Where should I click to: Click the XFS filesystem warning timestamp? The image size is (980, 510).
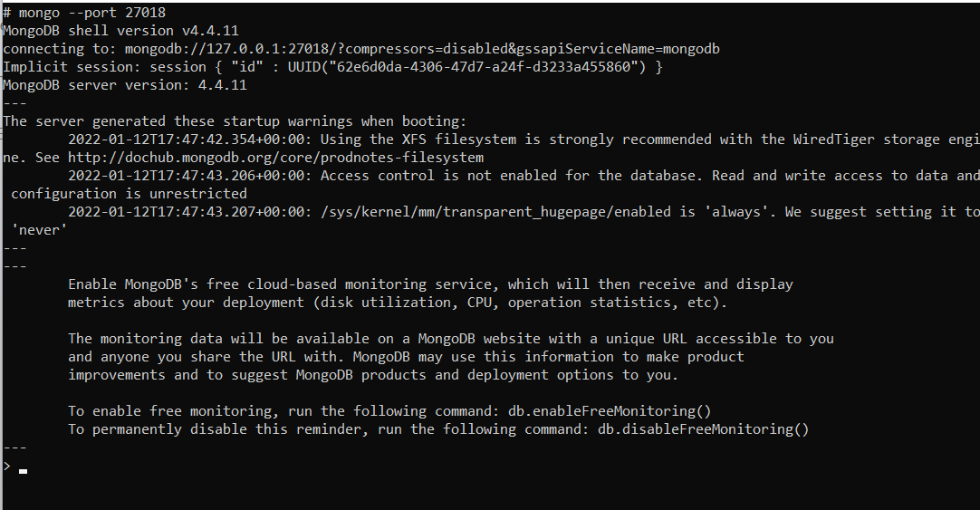tap(190, 140)
